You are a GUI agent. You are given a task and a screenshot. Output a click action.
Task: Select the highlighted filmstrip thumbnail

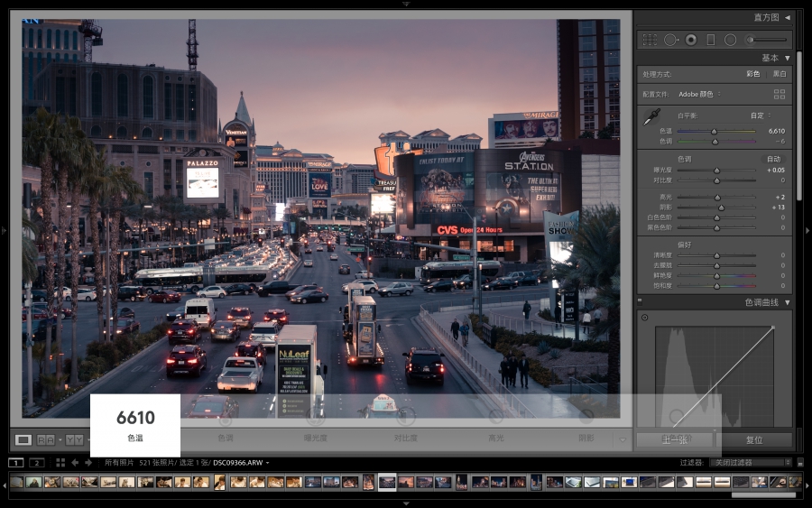tap(387, 482)
